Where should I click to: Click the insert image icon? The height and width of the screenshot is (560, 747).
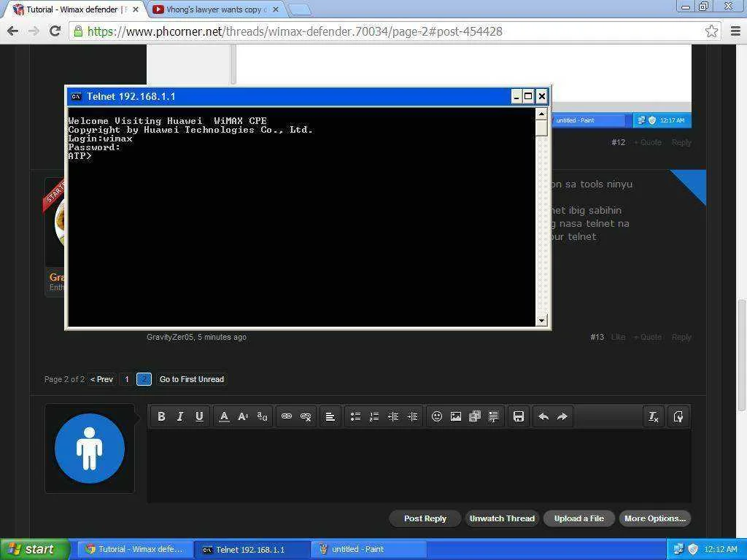tap(456, 416)
